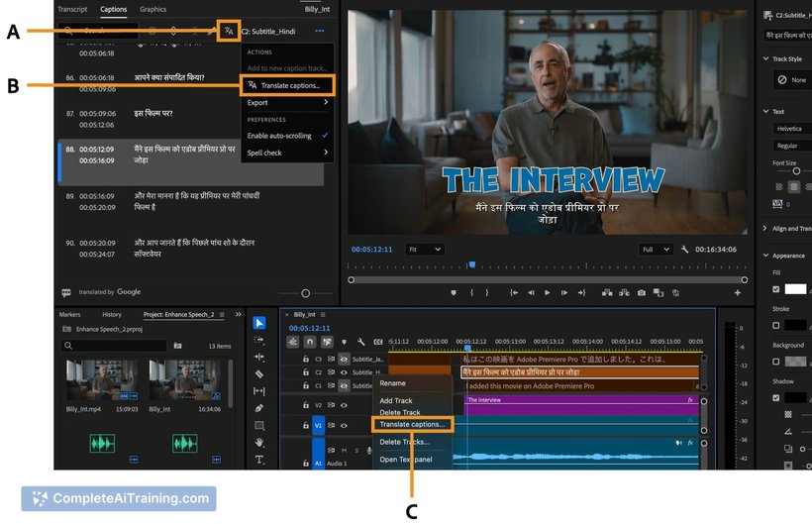Select the Rectangle tool

click(258, 426)
